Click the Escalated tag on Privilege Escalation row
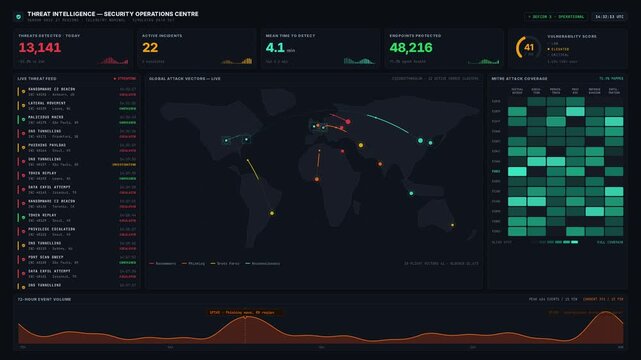This screenshot has height=360, width=641. click(x=128, y=235)
